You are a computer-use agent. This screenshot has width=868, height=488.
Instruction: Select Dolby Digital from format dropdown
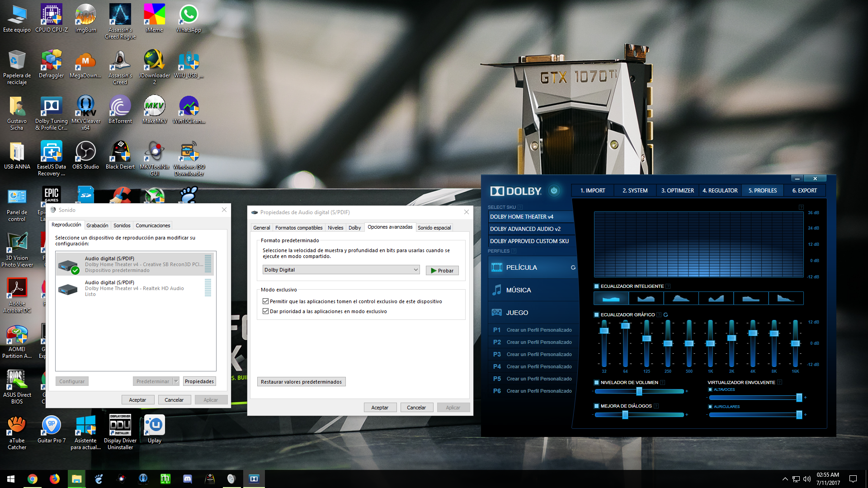[340, 270]
